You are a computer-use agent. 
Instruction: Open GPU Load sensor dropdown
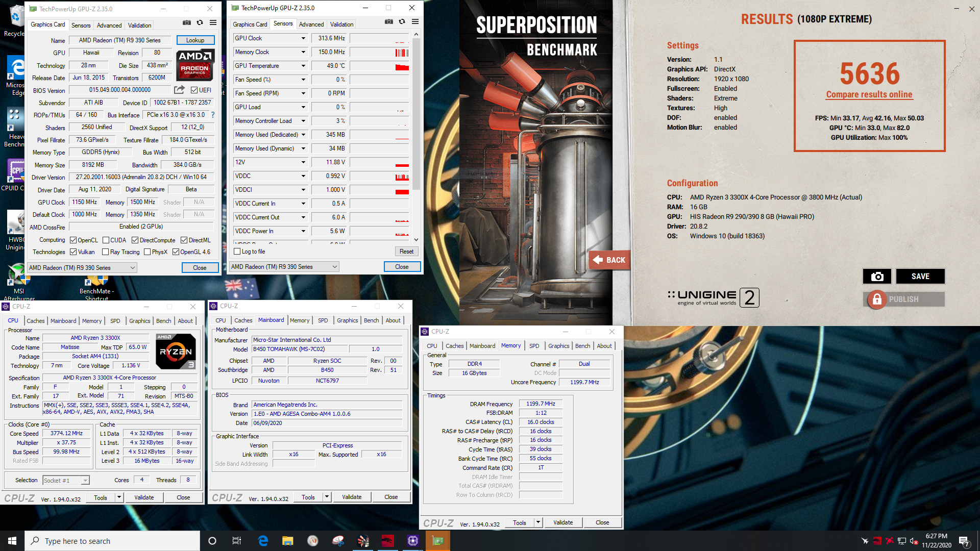click(x=303, y=107)
